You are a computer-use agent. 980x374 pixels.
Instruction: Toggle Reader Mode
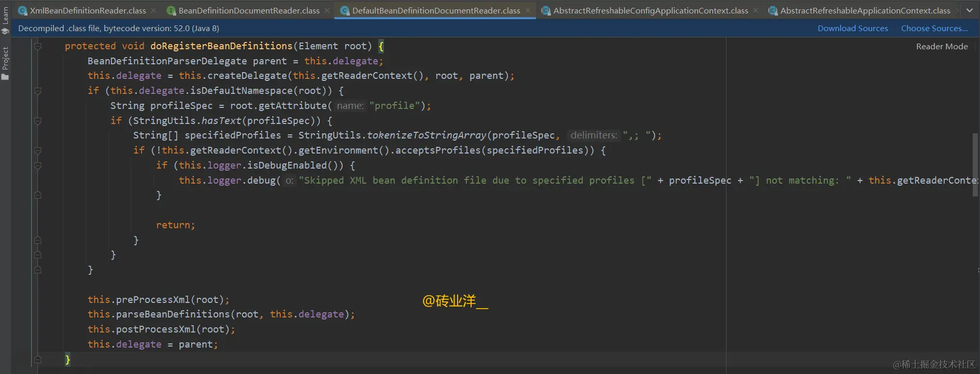tap(942, 46)
